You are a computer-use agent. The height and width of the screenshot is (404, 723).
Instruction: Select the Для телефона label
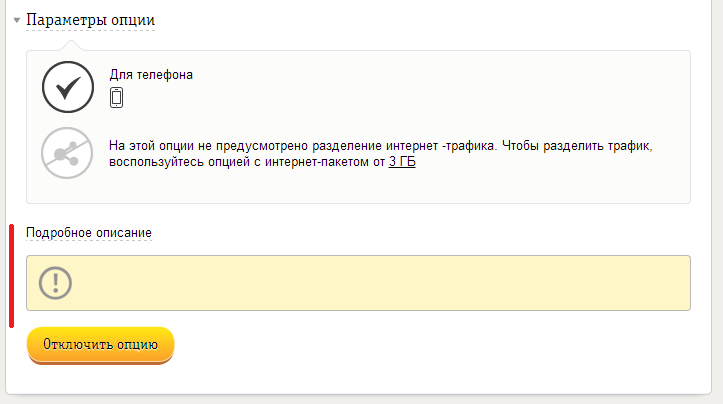pos(151,75)
